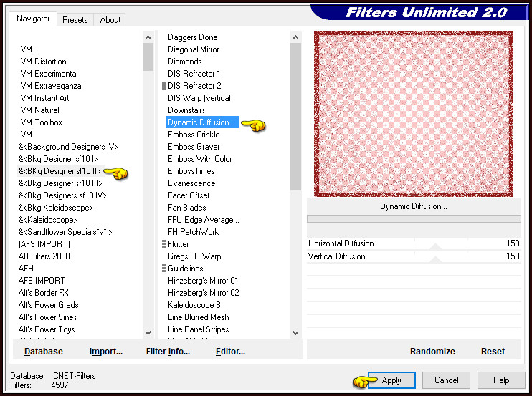The image size is (532, 396).
Task: Click the Apply button
Action: pos(391,380)
